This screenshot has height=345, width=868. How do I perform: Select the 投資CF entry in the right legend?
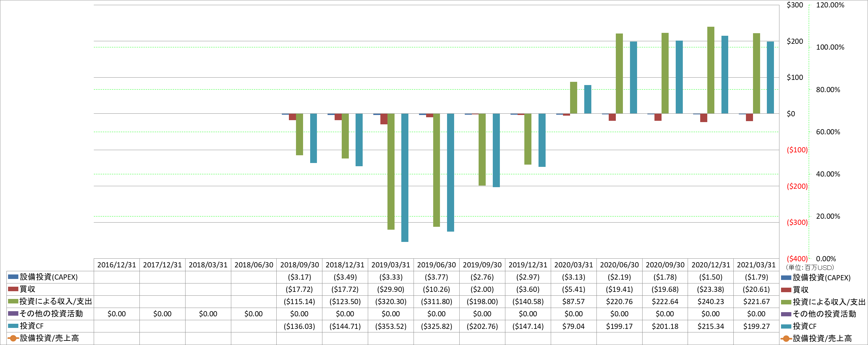(798, 326)
